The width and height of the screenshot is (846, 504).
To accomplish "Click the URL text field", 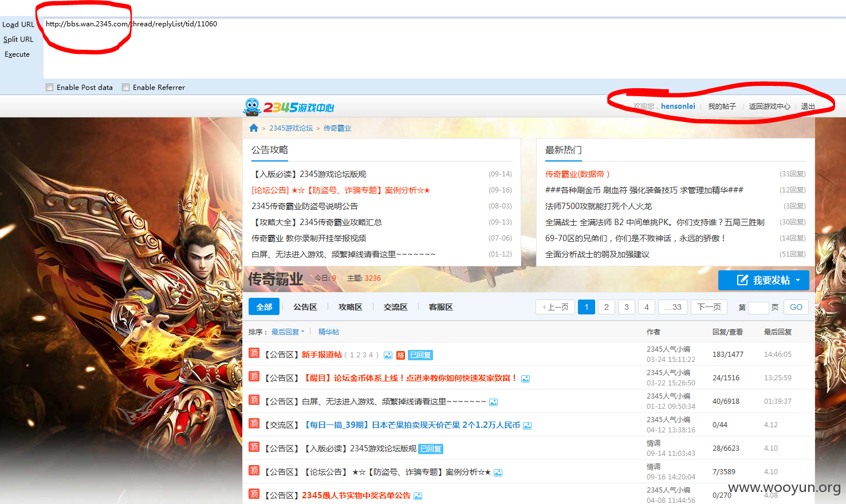I will [x=444, y=48].
